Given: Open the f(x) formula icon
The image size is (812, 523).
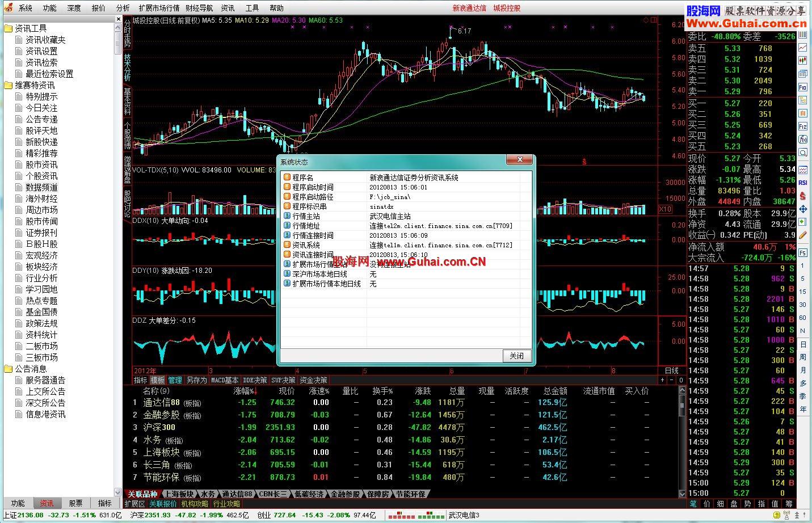Looking at the screenshot, I should pyautogui.click(x=803, y=139).
